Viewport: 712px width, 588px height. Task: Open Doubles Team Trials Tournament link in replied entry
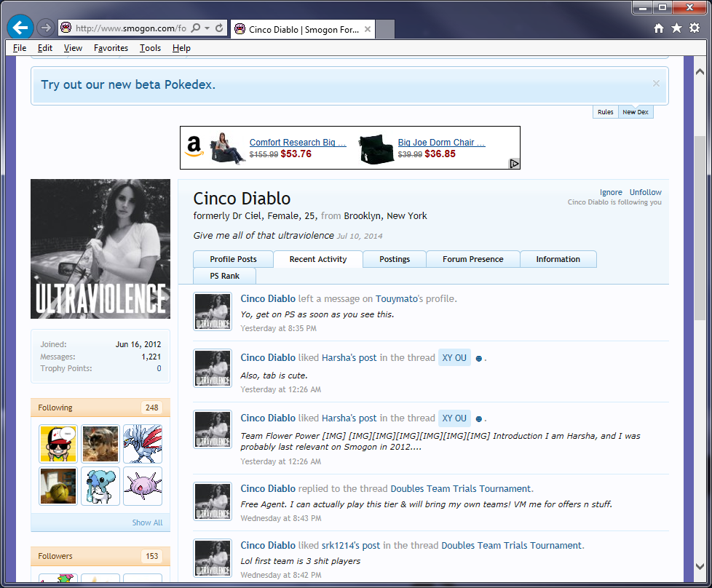[460, 488]
